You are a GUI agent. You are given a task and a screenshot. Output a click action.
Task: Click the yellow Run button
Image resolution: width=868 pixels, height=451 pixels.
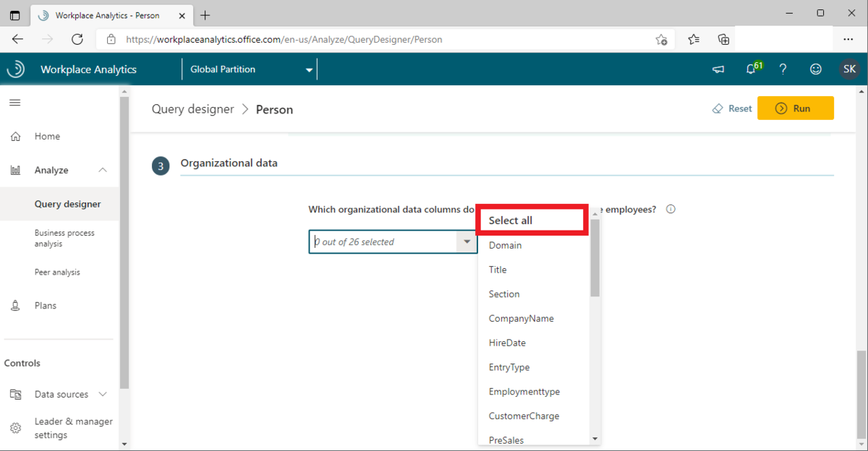click(x=796, y=108)
